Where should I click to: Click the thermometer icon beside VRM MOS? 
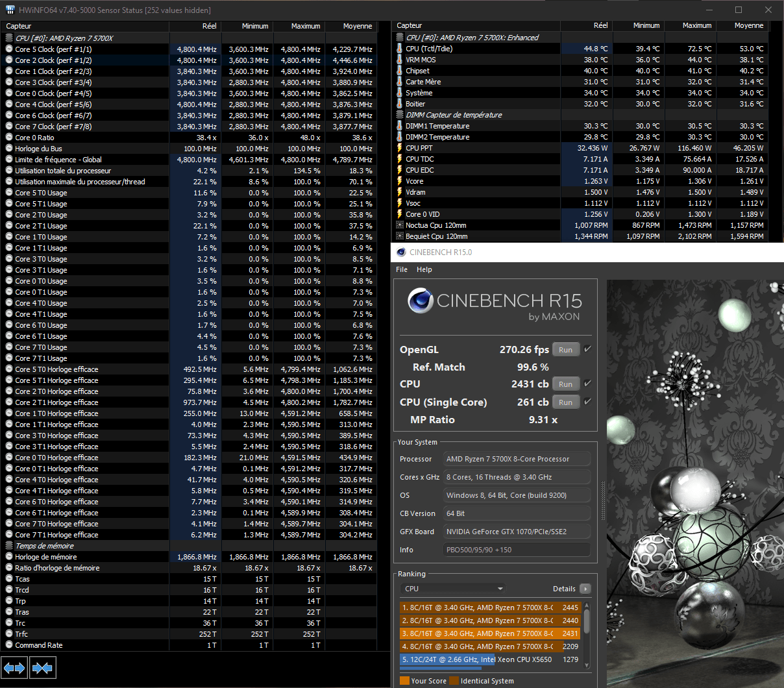[400, 59]
